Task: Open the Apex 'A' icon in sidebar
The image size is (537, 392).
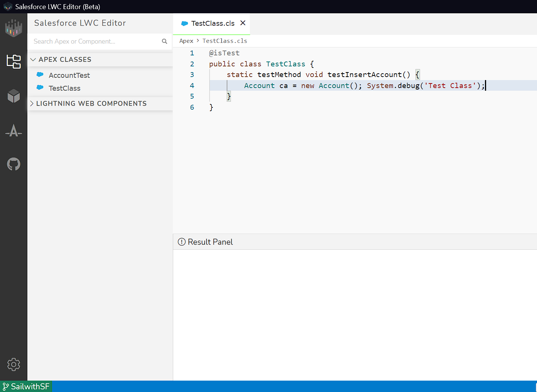Action: tap(14, 131)
